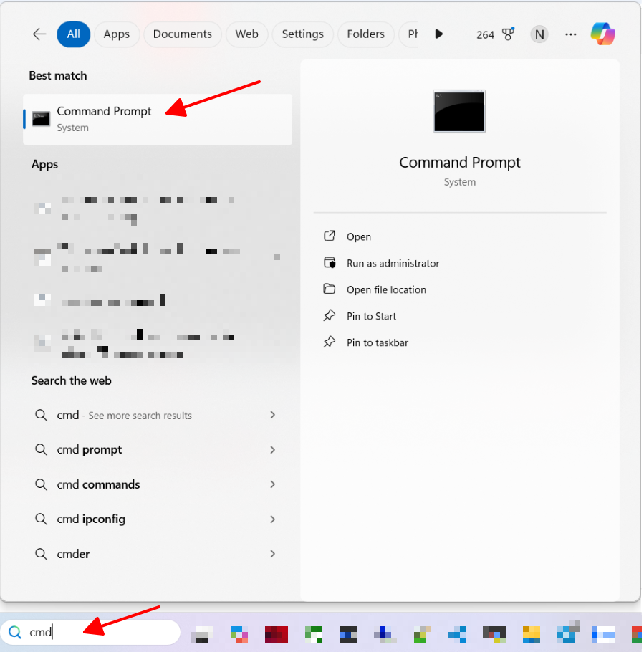Click the 'Best match' heading
The width and height of the screenshot is (644, 652).
click(58, 76)
